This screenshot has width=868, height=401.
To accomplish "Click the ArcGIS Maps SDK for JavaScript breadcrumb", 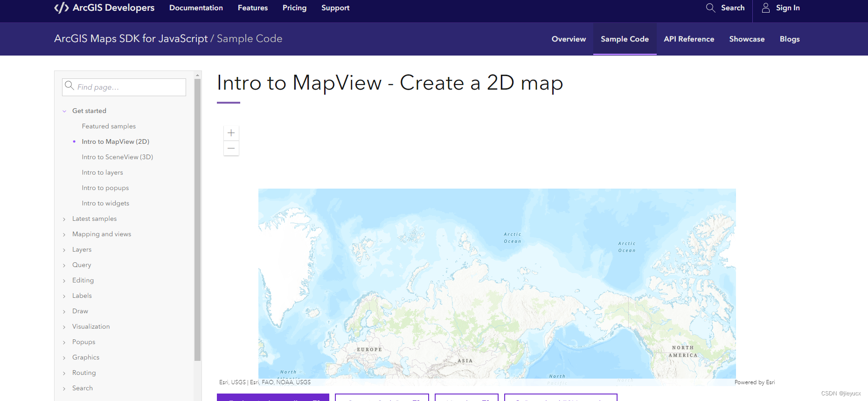I will click(131, 39).
